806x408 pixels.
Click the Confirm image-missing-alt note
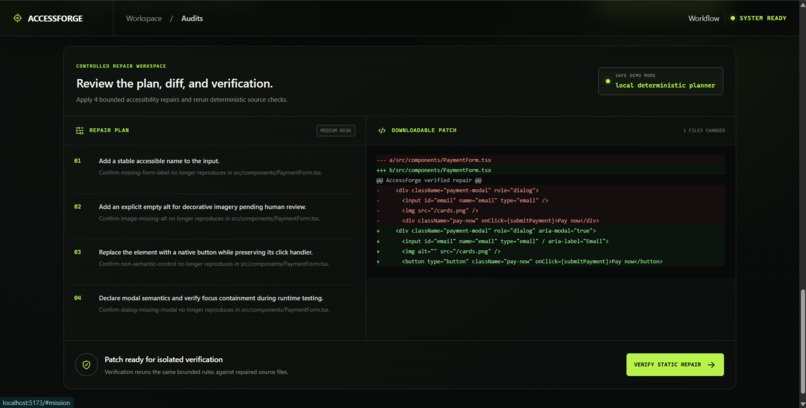tap(209, 218)
